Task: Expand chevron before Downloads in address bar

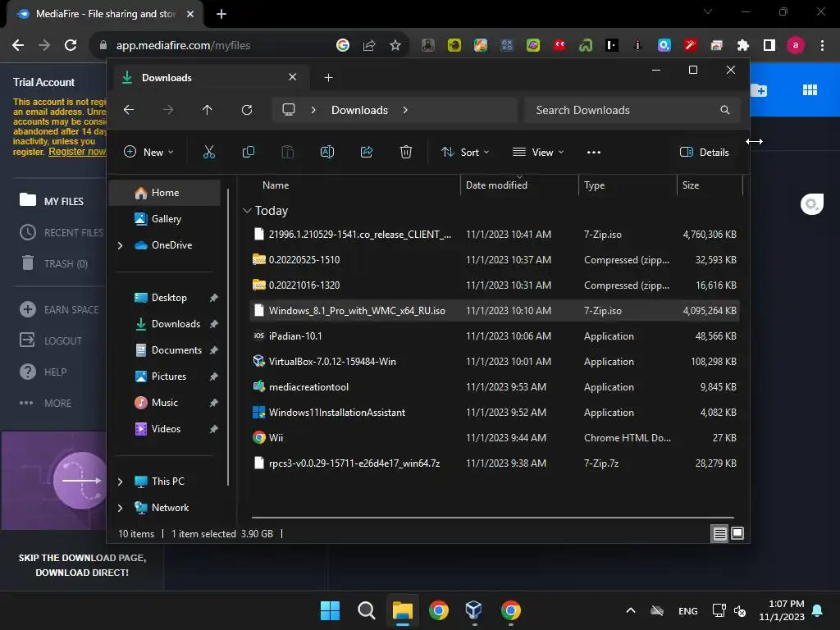Action: tap(313, 110)
